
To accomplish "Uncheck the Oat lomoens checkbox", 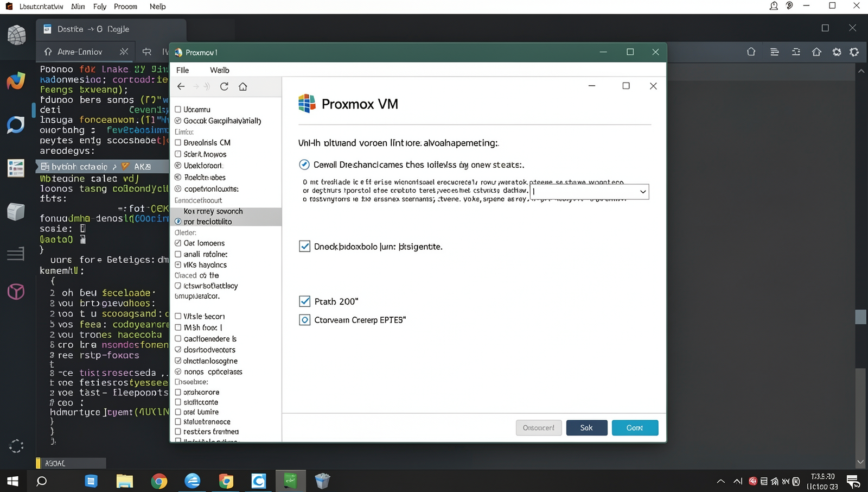I will [178, 243].
